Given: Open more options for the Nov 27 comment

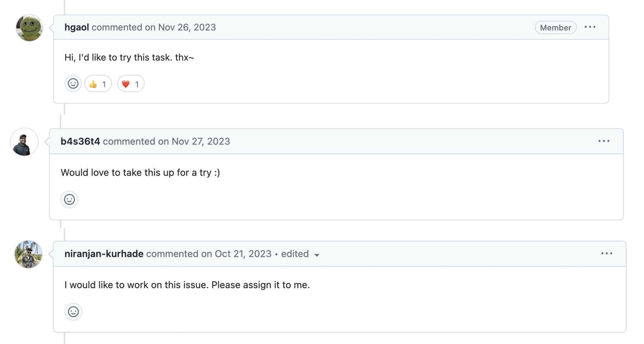Looking at the screenshot, I should click(x=604, y=141).
